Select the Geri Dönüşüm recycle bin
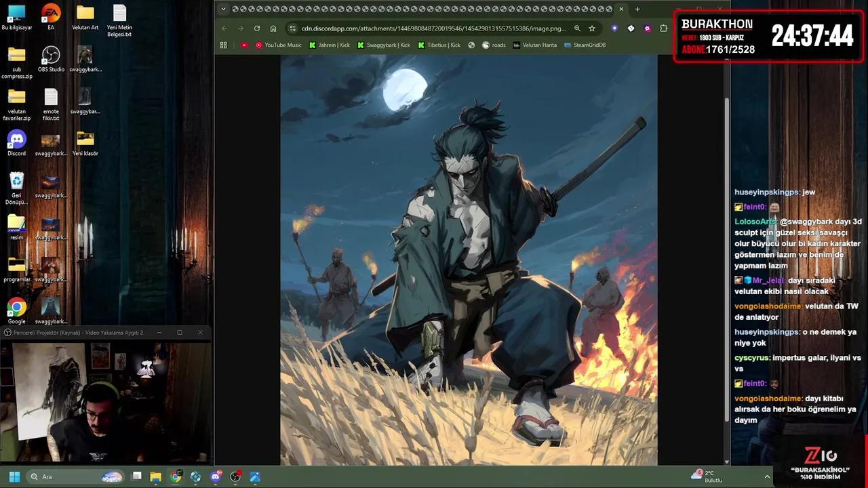The width and height of the screenshot is (868, 488). [x=16, y=189]
